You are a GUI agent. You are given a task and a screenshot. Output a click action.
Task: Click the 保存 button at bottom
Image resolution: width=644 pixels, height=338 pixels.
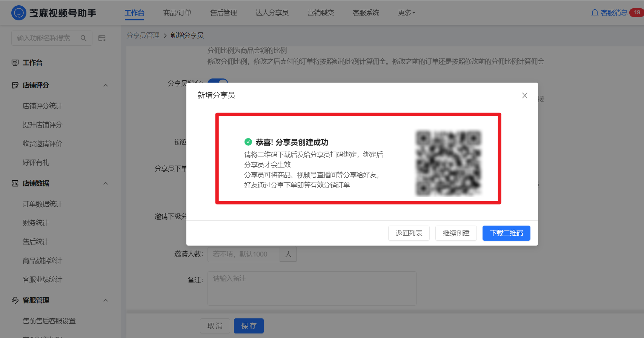coord(249,326)
